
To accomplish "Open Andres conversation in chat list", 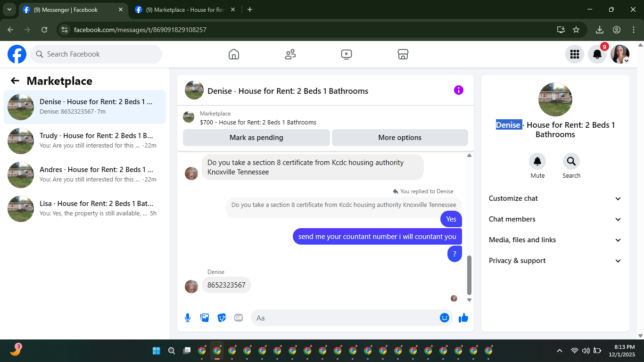I will (x=85, y=175).
